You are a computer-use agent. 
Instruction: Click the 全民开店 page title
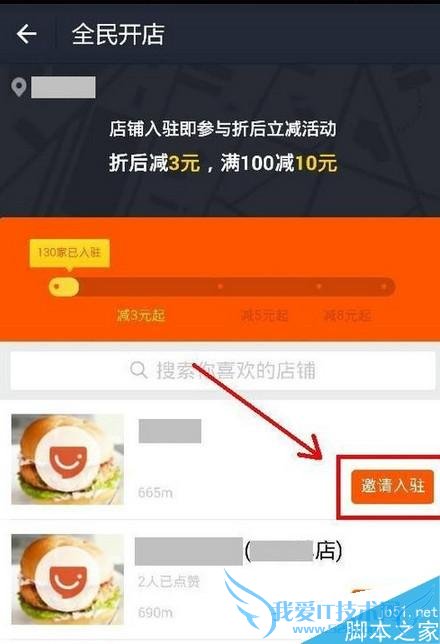click(x=118, y=34)
